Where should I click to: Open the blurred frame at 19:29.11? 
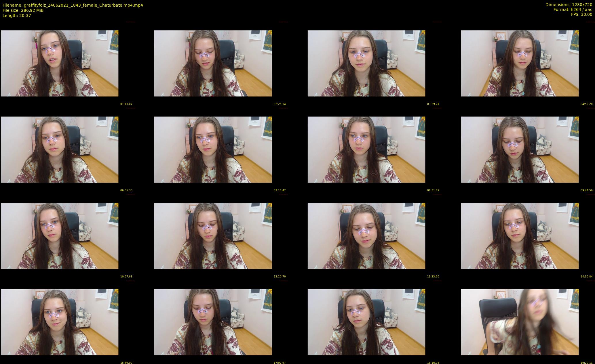click(520, 322)
